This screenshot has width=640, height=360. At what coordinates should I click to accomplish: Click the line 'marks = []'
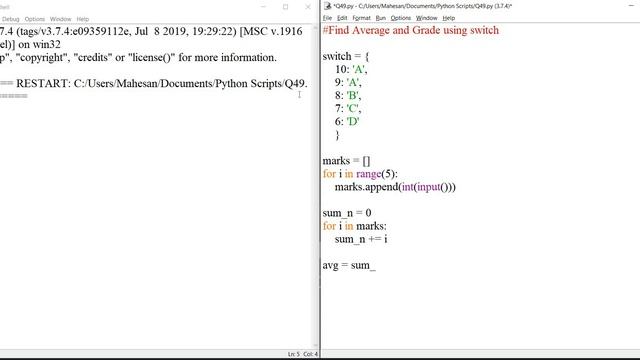click(346, 161)
